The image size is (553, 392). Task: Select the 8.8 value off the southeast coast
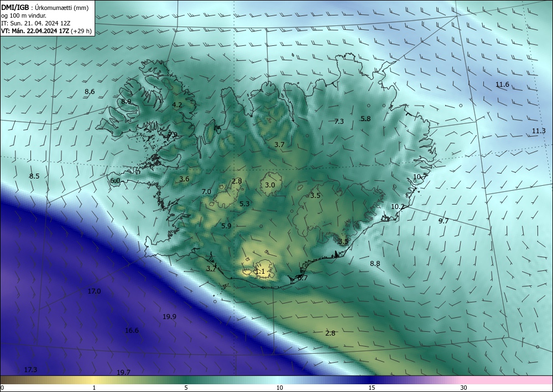(375, 263)
